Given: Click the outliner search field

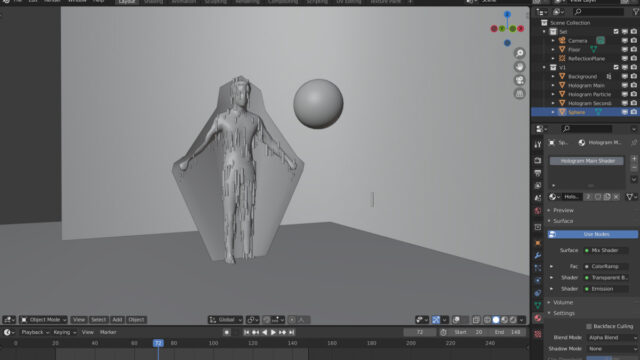Looking at the screenshot, I should coord(598,12).
